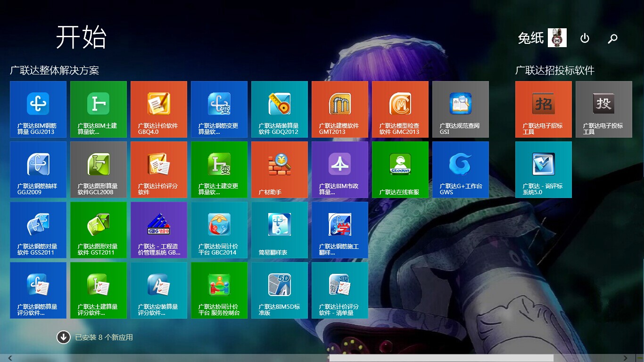Open 广联达-询评标系统5.0 tile
Screen dimensions: 644x362
tap(544, 170)
